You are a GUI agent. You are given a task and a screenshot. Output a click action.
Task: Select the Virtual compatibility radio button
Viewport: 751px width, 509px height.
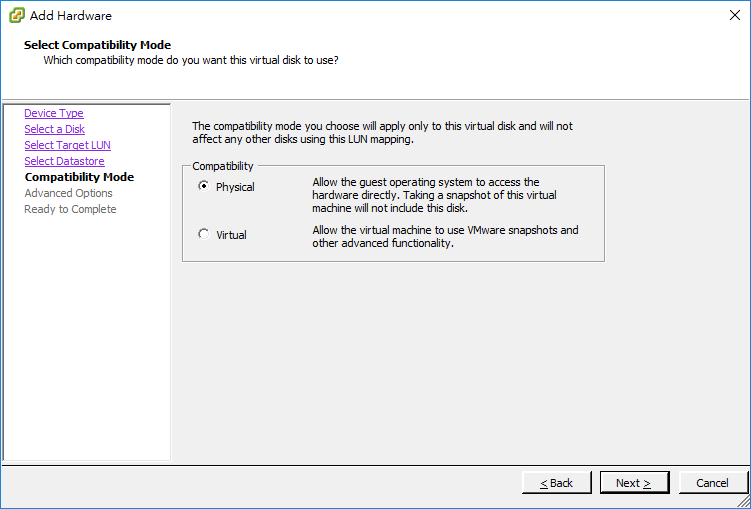(x=204, y=234)
